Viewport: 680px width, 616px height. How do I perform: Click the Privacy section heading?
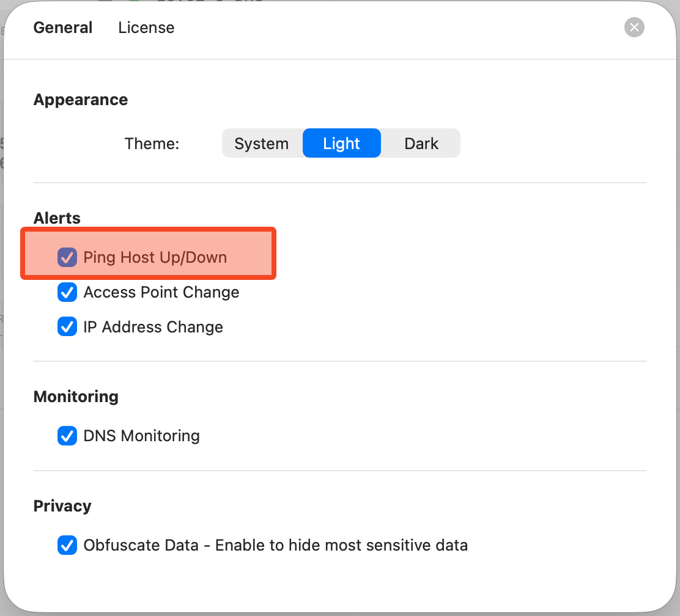pos(62,506)
